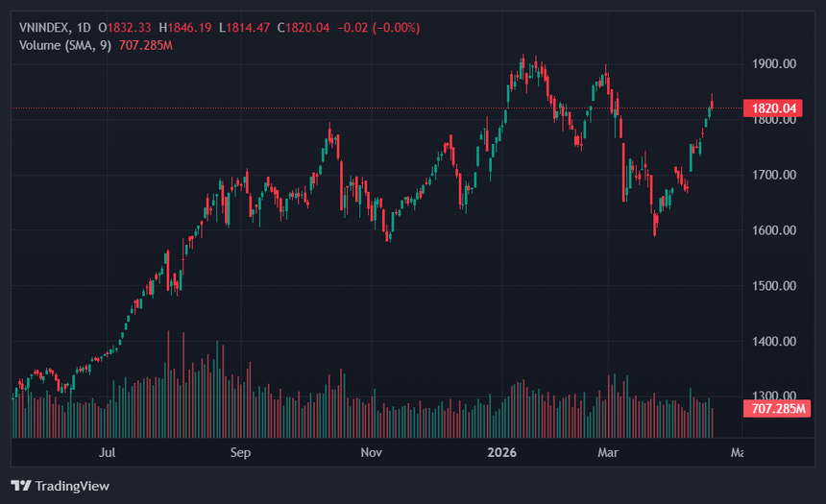
Task: Click the TradingView logo icon
Action: (x=20, y=486)
